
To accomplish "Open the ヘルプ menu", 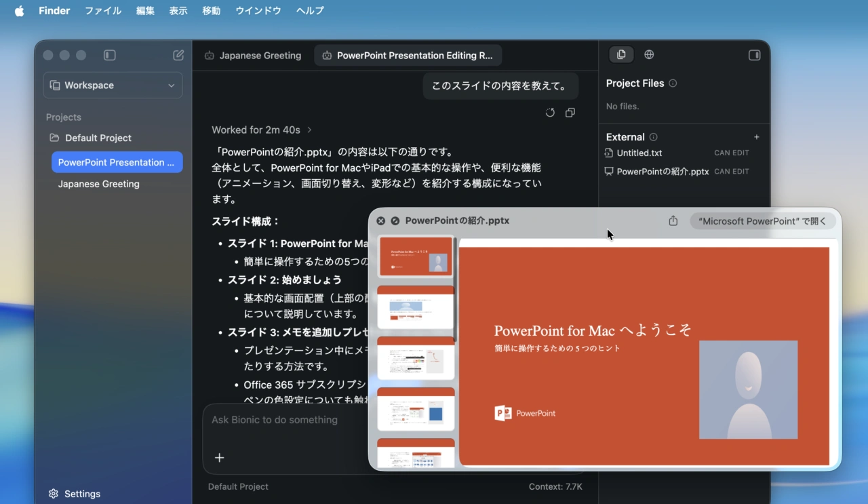I will pos(310,11).
